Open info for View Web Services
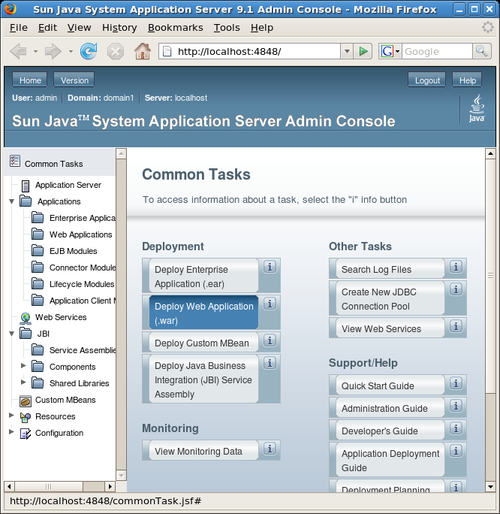The width and height of the screenshot is (500, 514). [x=456, y=326]
